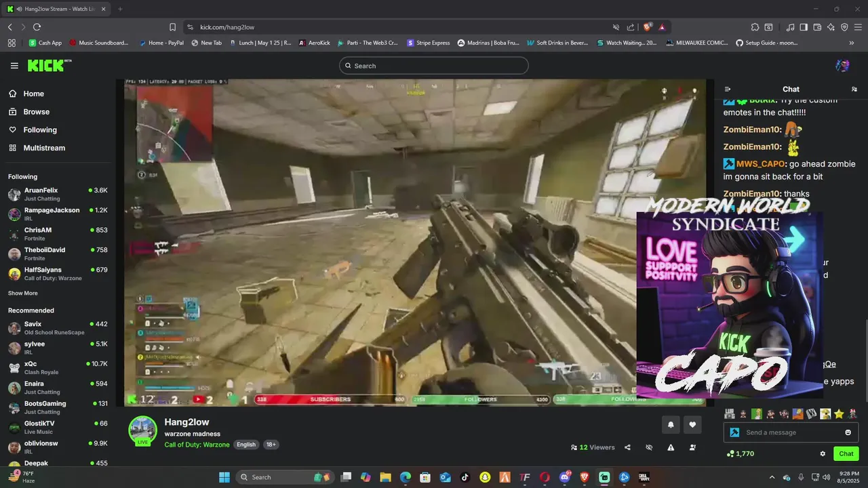Screen dimensions: 868x488
Task: Report the stream with the warning icon
Action: coord(671,447)
